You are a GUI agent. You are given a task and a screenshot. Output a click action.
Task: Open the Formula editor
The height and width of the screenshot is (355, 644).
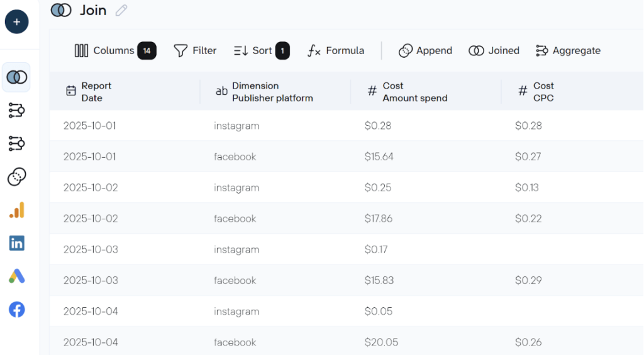336,50
